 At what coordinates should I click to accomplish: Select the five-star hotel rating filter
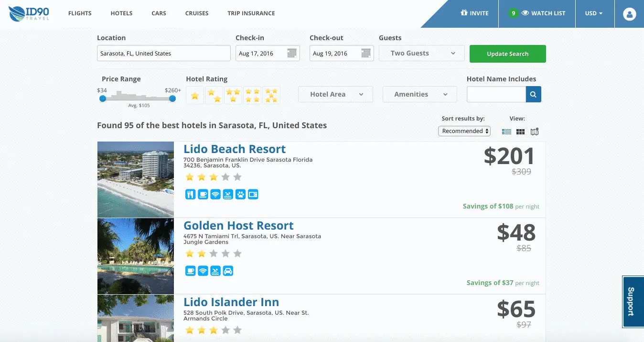point(271,94)
